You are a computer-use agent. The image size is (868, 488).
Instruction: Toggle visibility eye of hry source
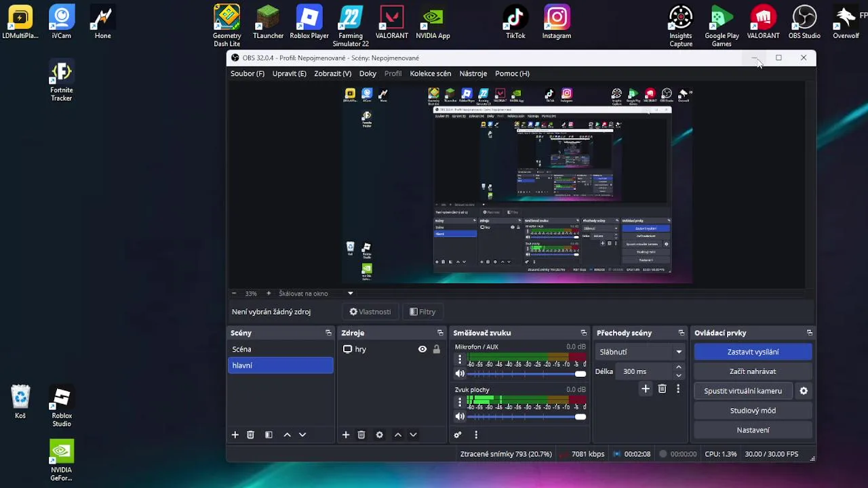tap(422, 350)
